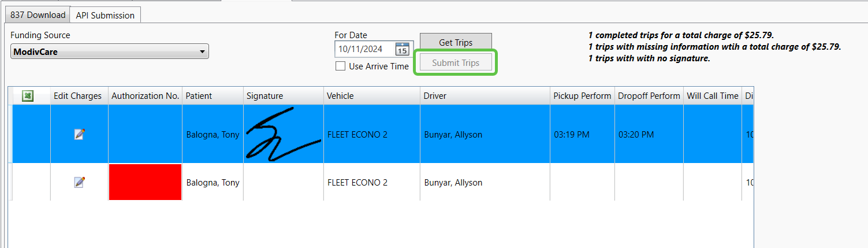
Task: Select the API Submission tab
Action: pos(105,16)
